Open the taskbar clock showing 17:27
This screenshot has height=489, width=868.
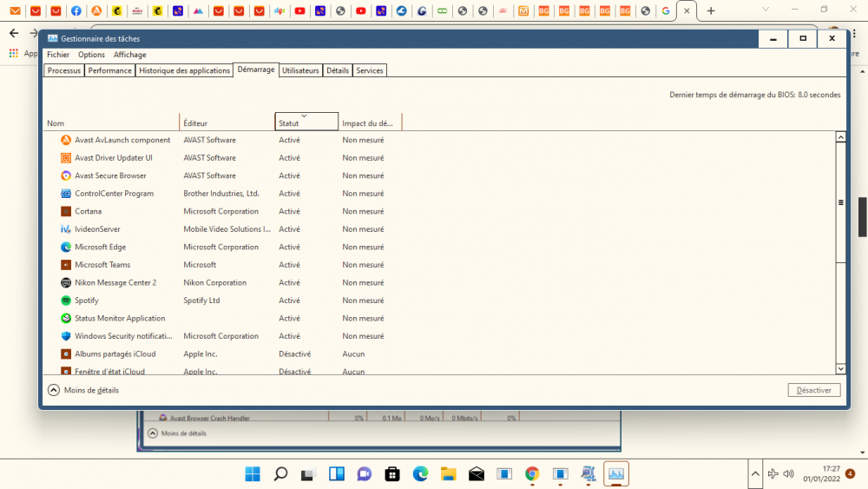821,474
